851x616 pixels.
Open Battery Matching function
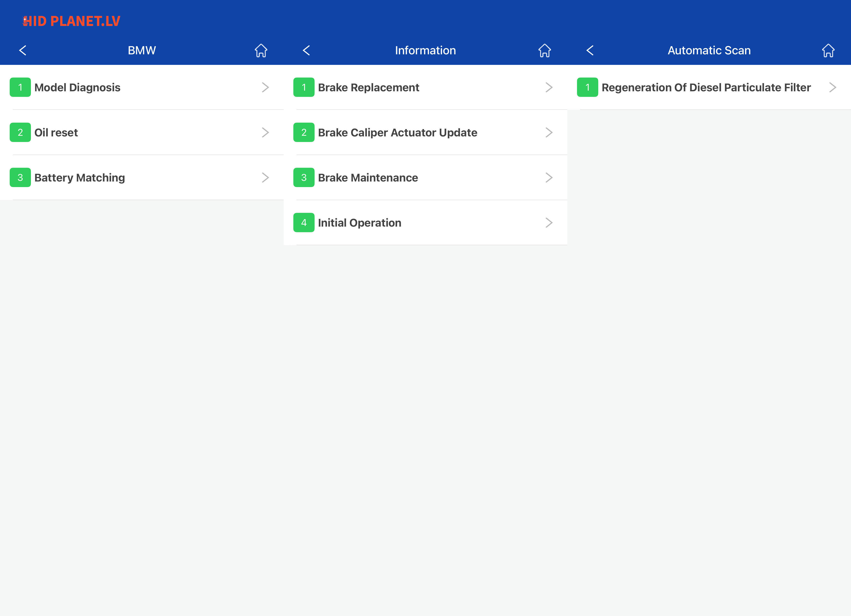(80, 178)
